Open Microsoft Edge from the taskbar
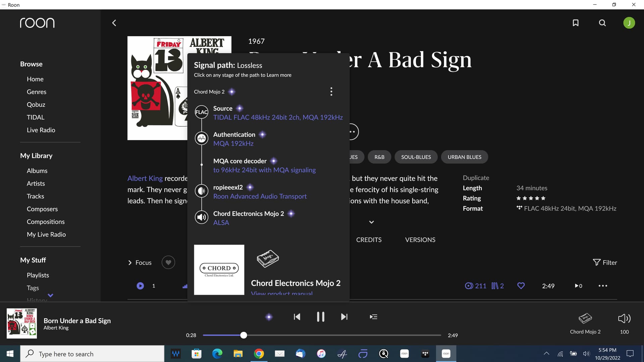Screen dimensions: 644x362 pos(217,354)
